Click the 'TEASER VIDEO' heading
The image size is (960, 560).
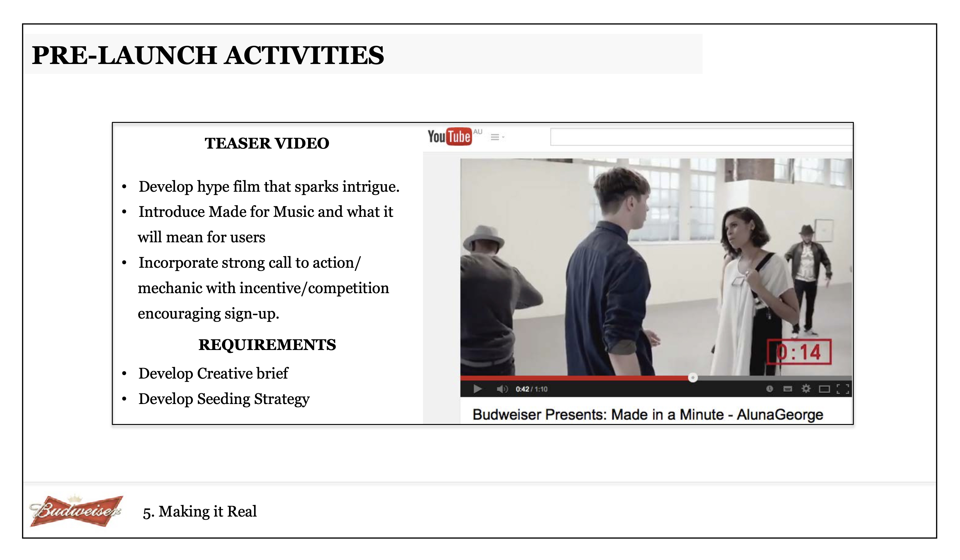point(267,143)
